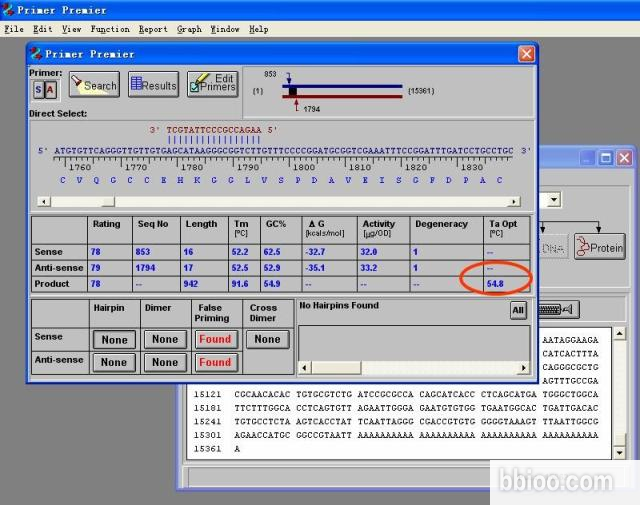This screenshot has width=640, height=505.
Task: Click the black product block on sequence map
Action: [293, 91]
